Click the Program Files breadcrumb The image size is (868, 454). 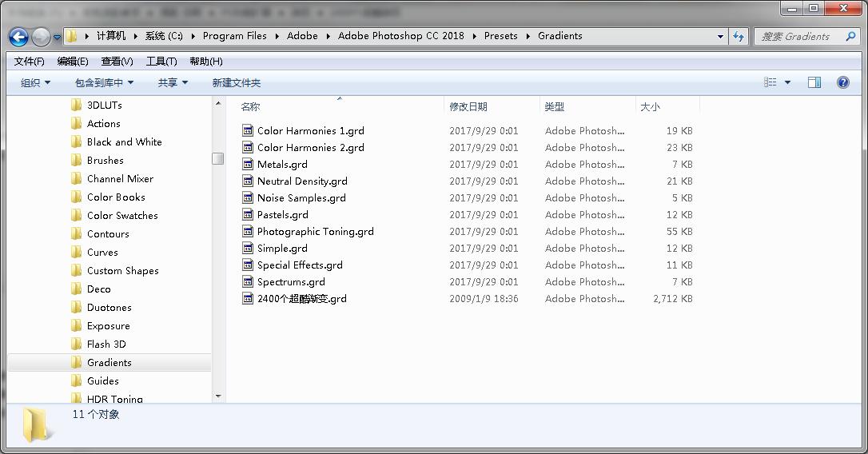tap(235, 36)
